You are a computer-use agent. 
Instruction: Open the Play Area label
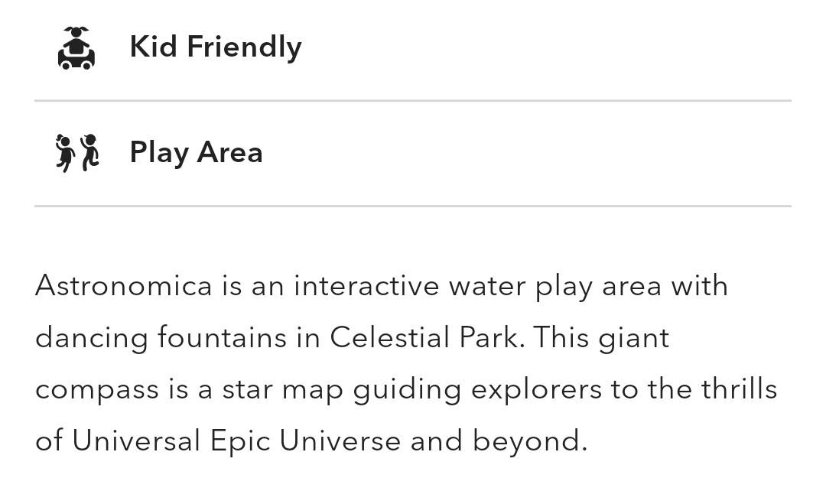(196, 153)
